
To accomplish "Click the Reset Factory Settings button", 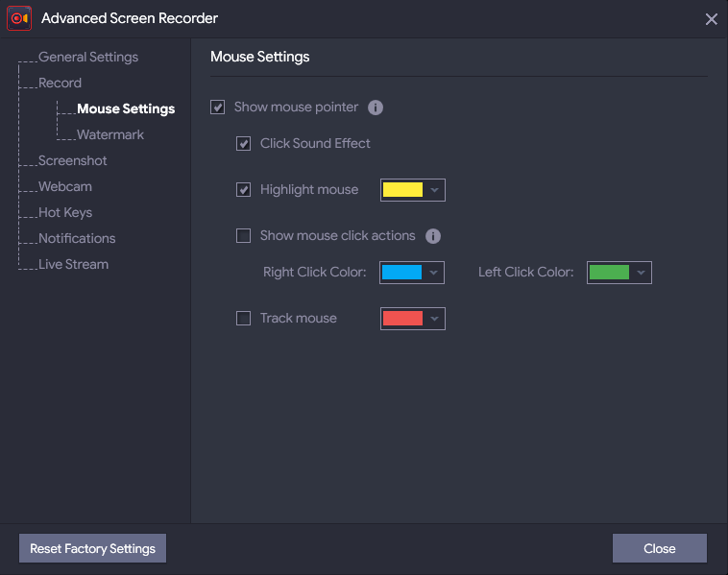I will coord(92,548).
